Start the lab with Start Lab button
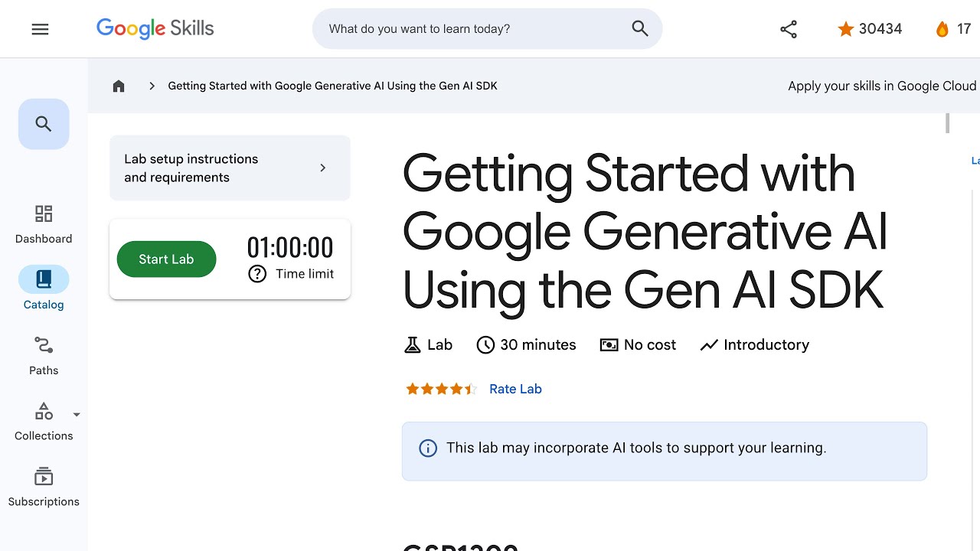Viewport: 980px width, 551px height. coord(166,259)
